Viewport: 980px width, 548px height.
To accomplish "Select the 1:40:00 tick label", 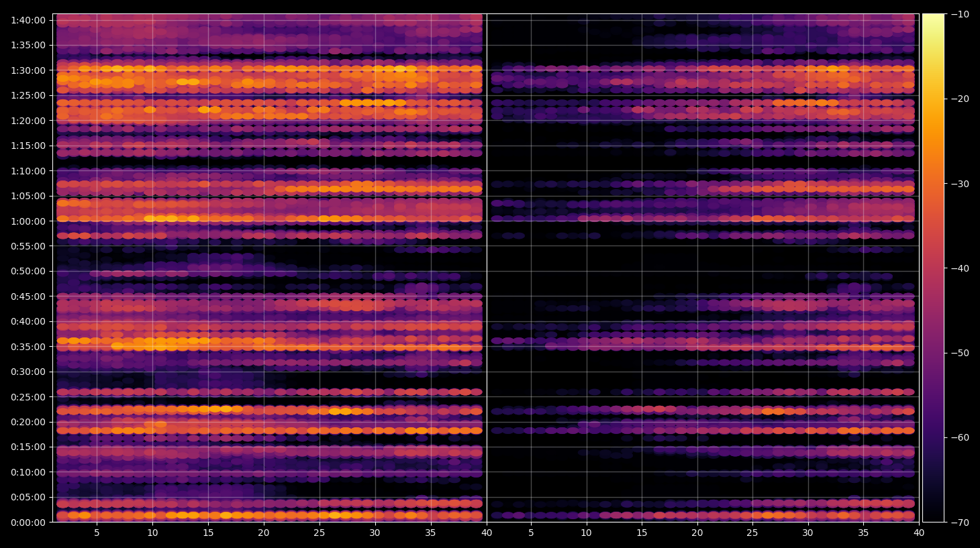I will point(28,20).
